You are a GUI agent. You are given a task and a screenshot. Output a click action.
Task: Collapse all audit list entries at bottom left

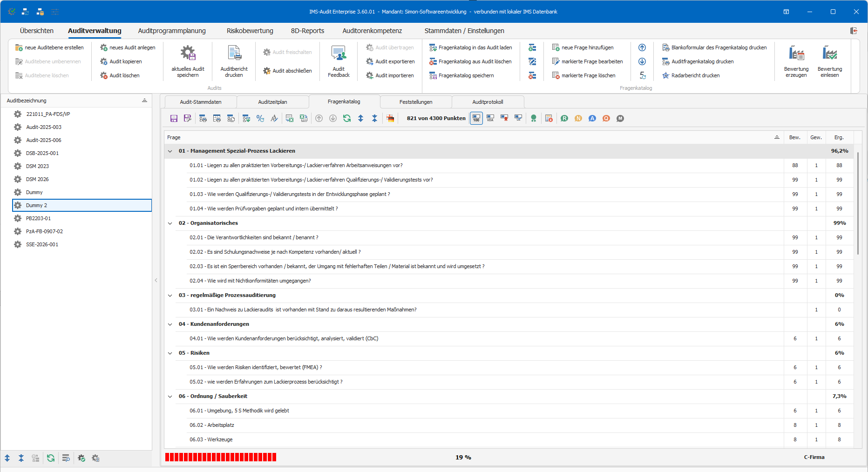click(x=21, y=458)
